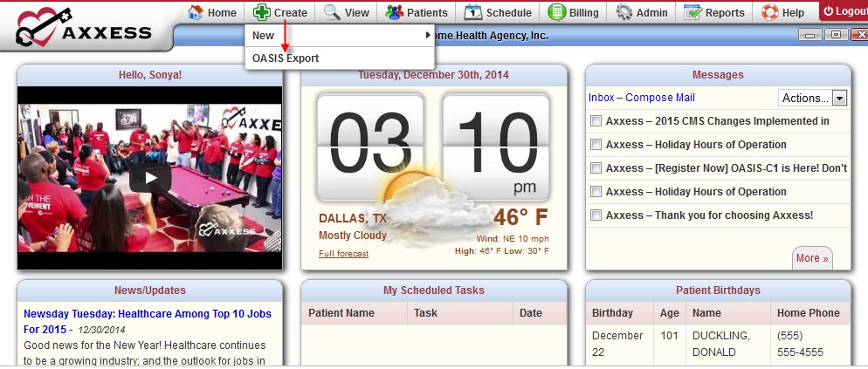Check the Thank you for choosing Axxess checkbox
This screenshot has width=868, height=369.
pos(596,215)
